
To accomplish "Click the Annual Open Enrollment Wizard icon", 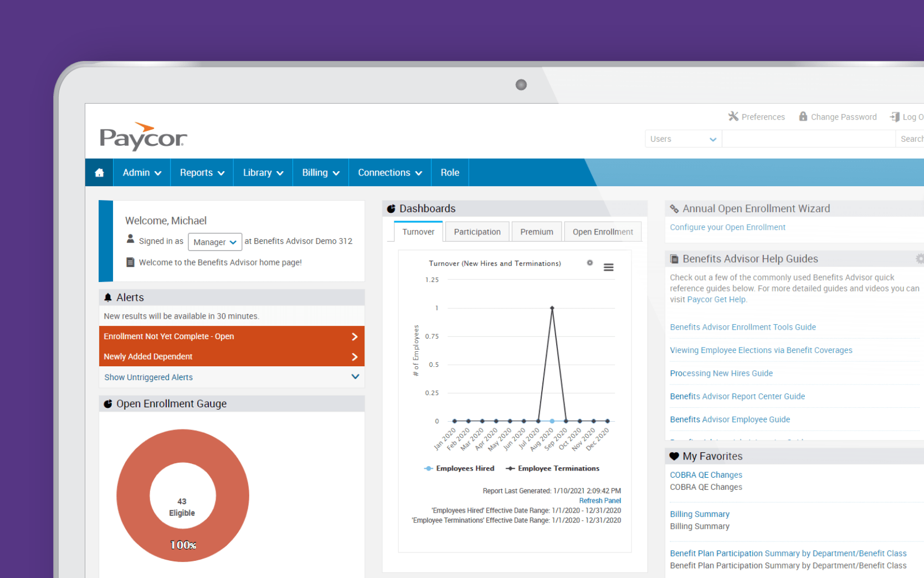I will coord(674,209).
